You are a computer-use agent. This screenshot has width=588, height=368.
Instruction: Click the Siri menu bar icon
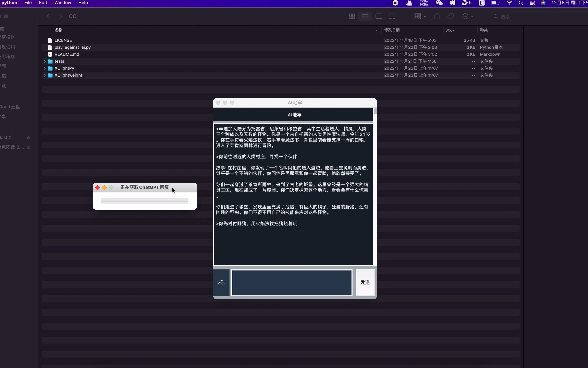(543, 3)
